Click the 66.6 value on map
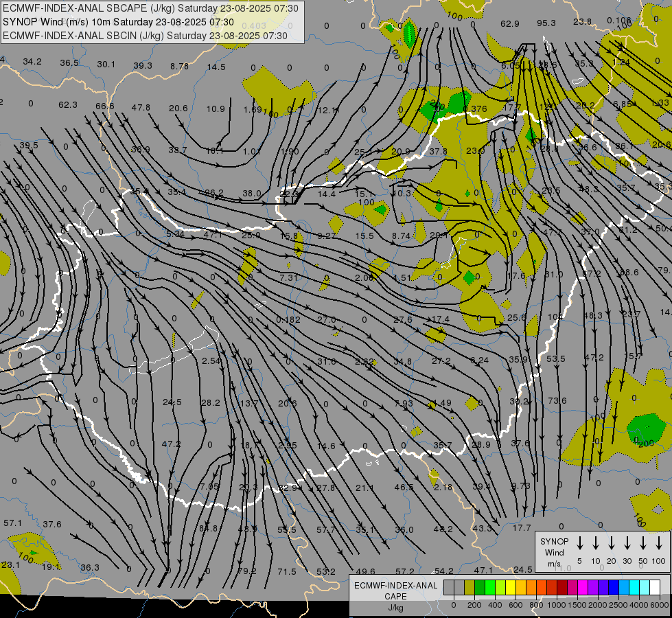This screenshot has height=618, width=672. pos(105,106)
